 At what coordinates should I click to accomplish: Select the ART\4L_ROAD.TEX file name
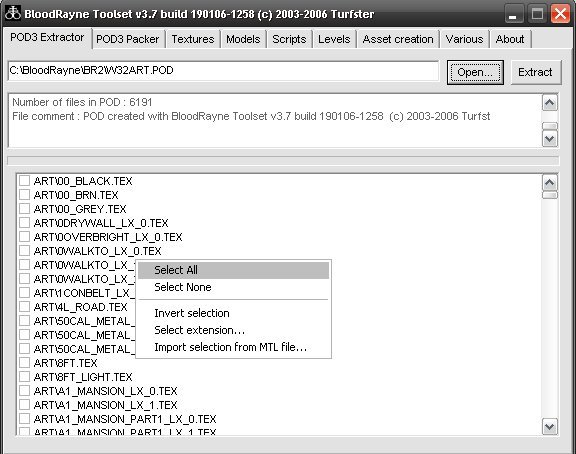(x=80, y=307)
